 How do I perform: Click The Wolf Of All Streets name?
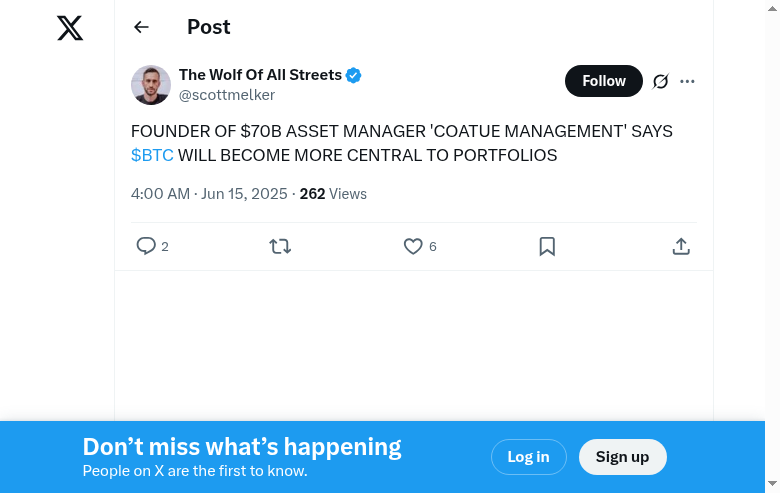(260, 75)
